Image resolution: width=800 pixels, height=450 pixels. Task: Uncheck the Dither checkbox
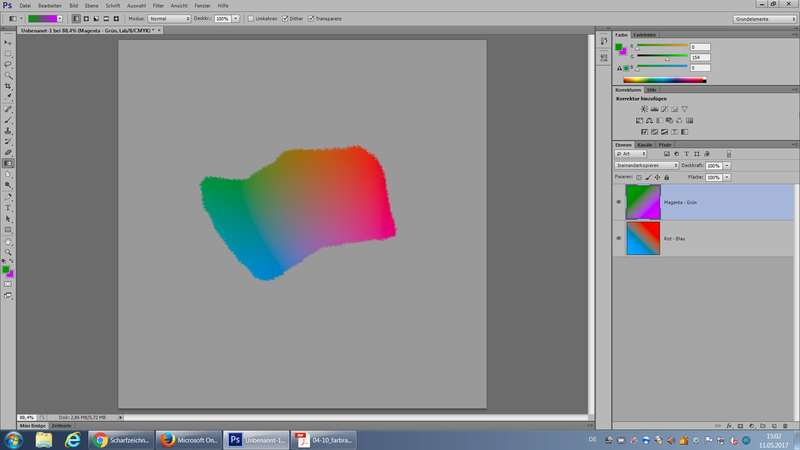[x=285, y=19]
